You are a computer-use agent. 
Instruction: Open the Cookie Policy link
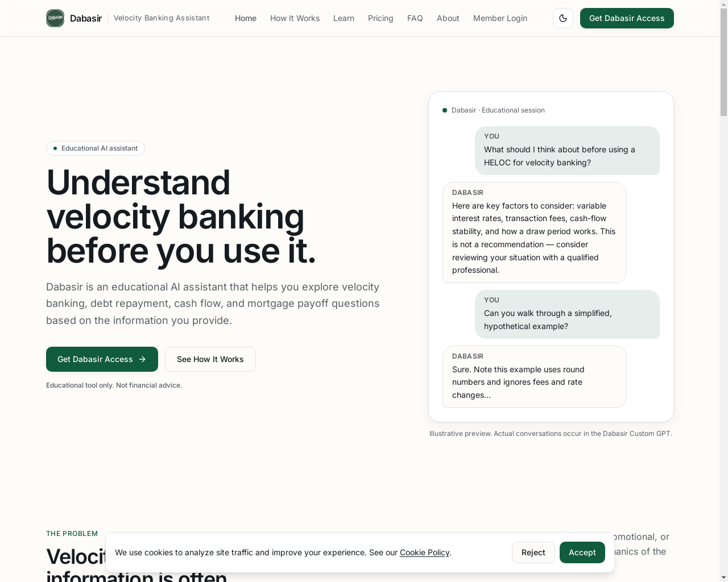tap(424, 552)
